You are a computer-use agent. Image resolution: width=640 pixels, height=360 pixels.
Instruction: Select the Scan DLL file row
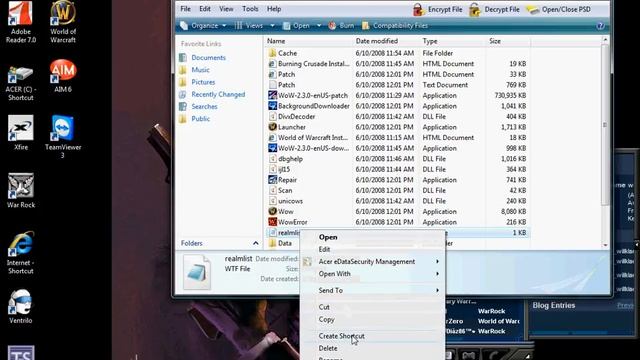click(398, 190)
